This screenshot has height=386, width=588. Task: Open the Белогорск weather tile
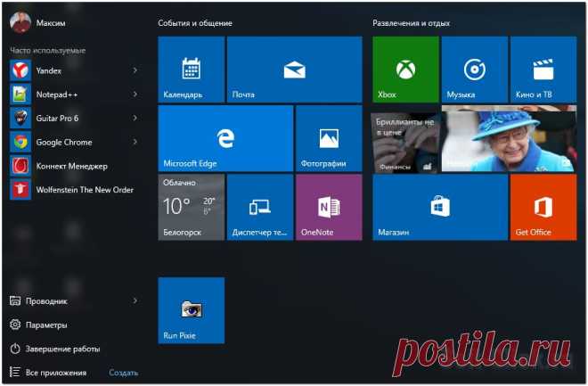click(191, 207)
